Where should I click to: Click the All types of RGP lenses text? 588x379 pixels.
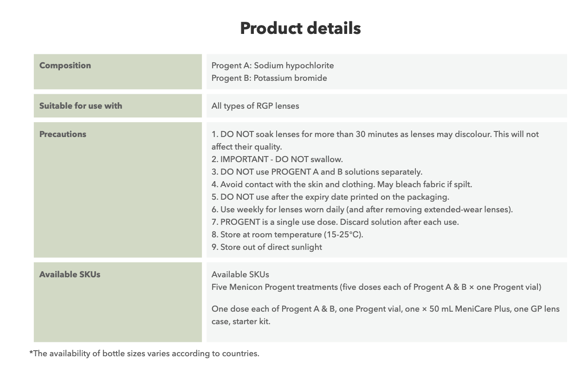click(x=255, y=106)
